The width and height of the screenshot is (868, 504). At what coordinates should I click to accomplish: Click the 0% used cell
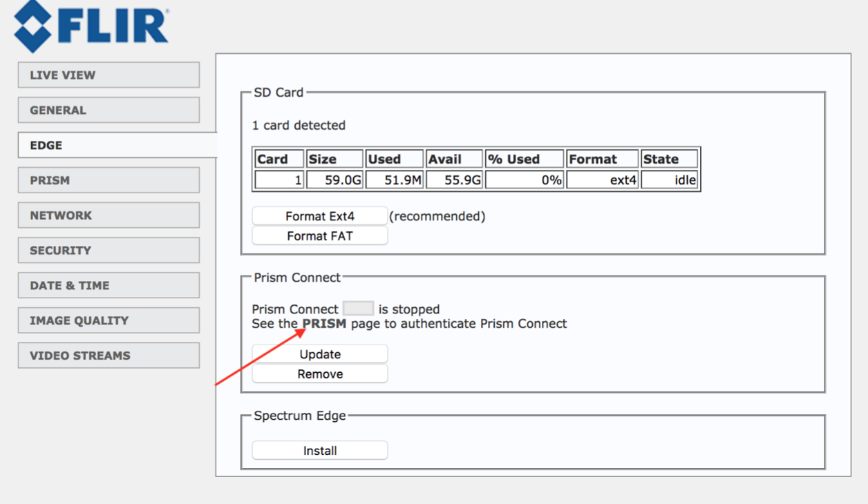click(525, 180)
